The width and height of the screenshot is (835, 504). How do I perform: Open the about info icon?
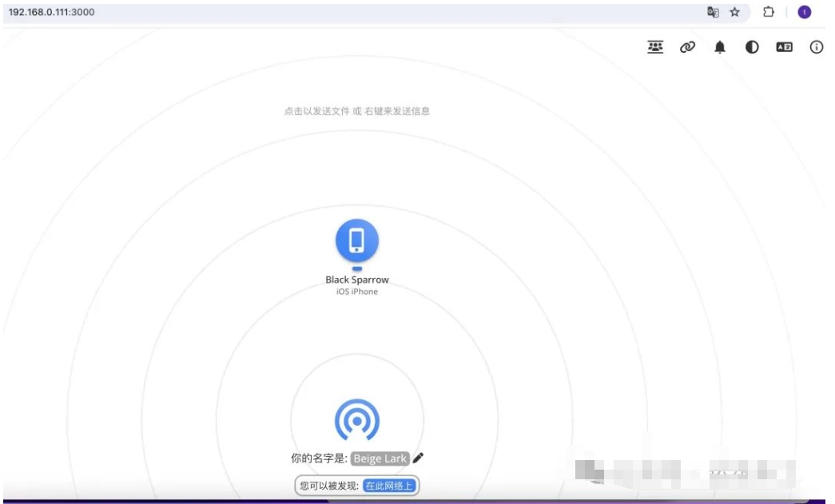[817, 47]
